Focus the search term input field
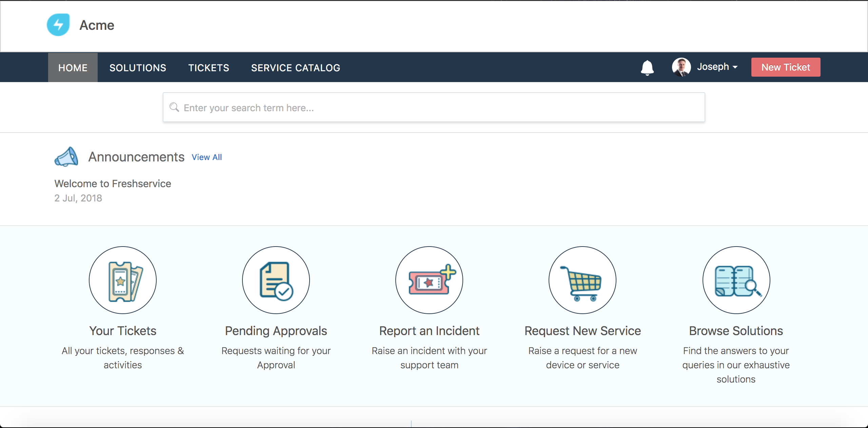The height and width of the screenshot is (428, 868). 441,108
